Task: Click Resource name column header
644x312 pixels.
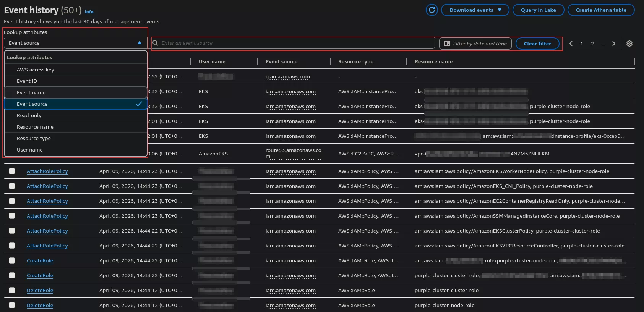Action: [433, 61]
